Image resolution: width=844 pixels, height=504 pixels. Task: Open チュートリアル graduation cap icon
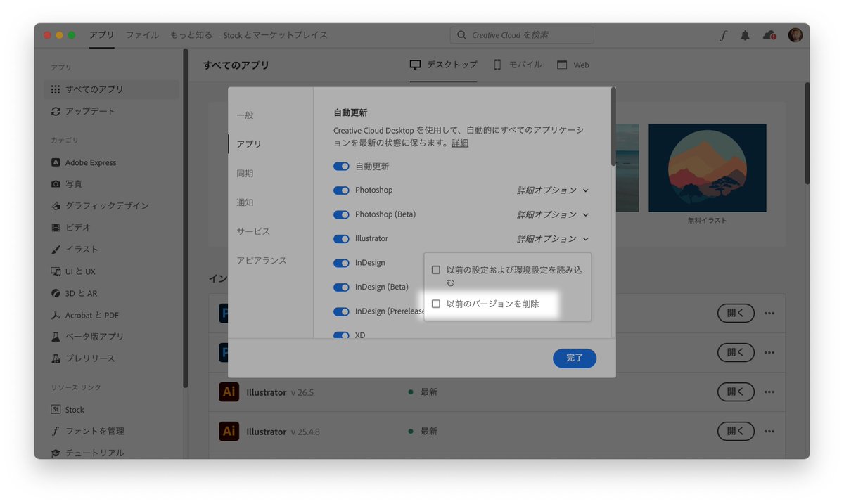[x=56, y=453]
